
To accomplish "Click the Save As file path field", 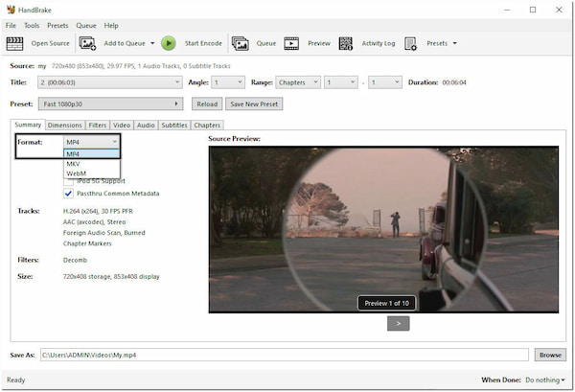I will [x=285, y=355].
